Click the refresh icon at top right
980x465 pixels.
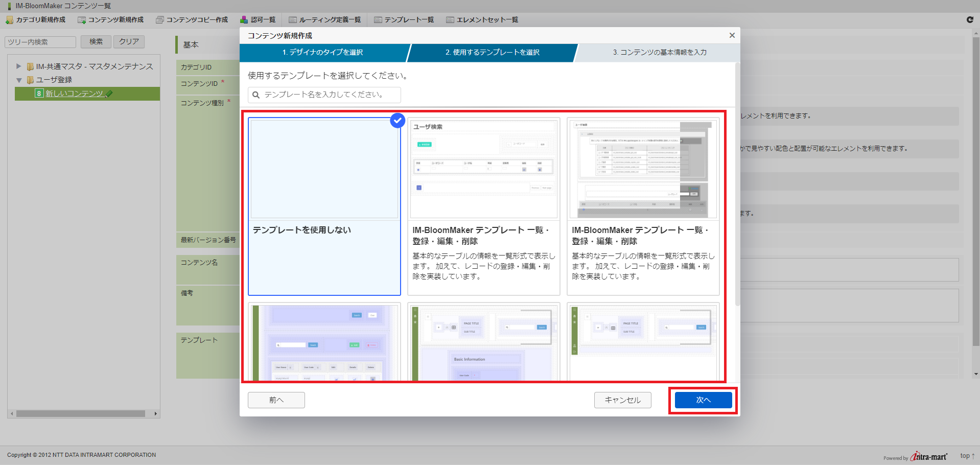(x=970, y=19)
